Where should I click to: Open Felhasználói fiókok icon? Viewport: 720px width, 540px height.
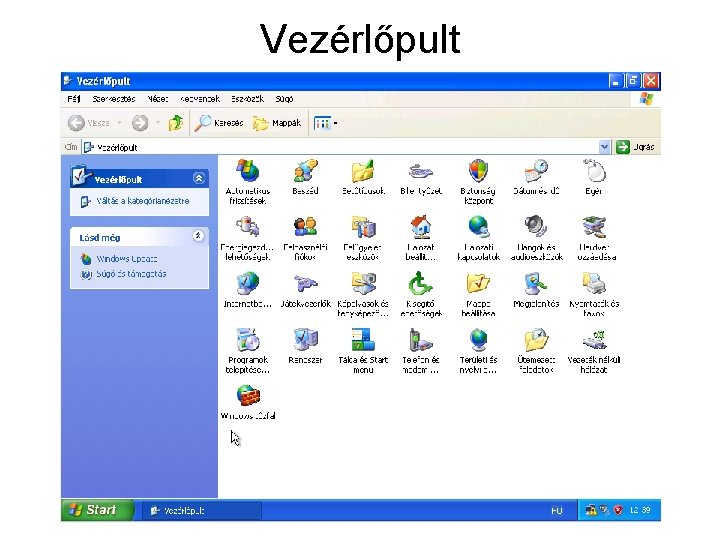[305, 227]
